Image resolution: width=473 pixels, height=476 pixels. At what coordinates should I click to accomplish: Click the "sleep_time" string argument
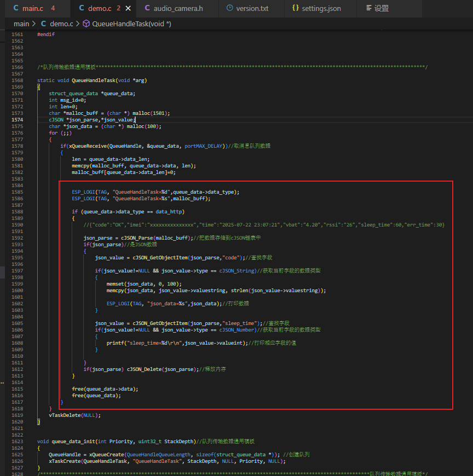(x=240, y=323)
